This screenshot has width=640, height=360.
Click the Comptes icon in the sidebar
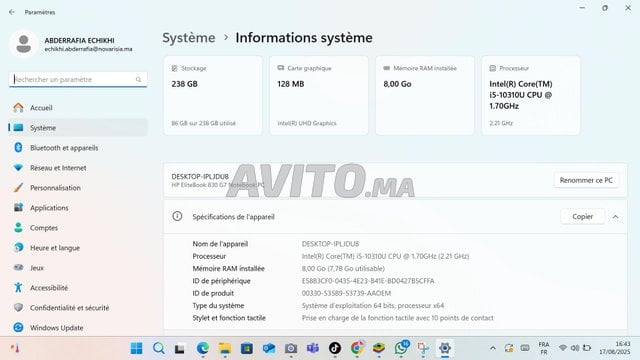point(18,227)
